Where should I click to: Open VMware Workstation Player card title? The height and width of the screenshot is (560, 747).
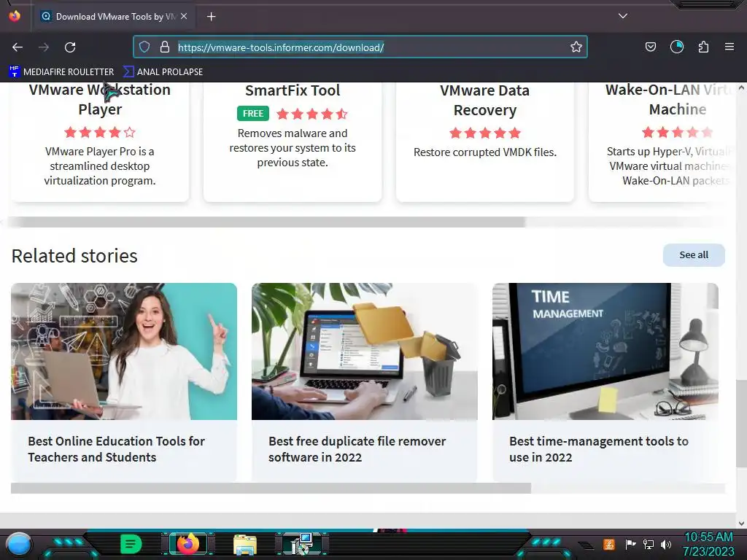(99, 99)
